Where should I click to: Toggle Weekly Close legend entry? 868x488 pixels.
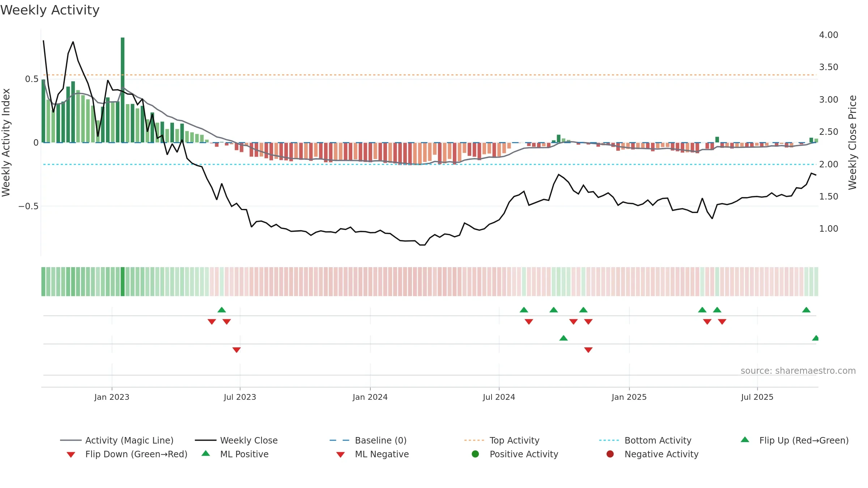236,440
